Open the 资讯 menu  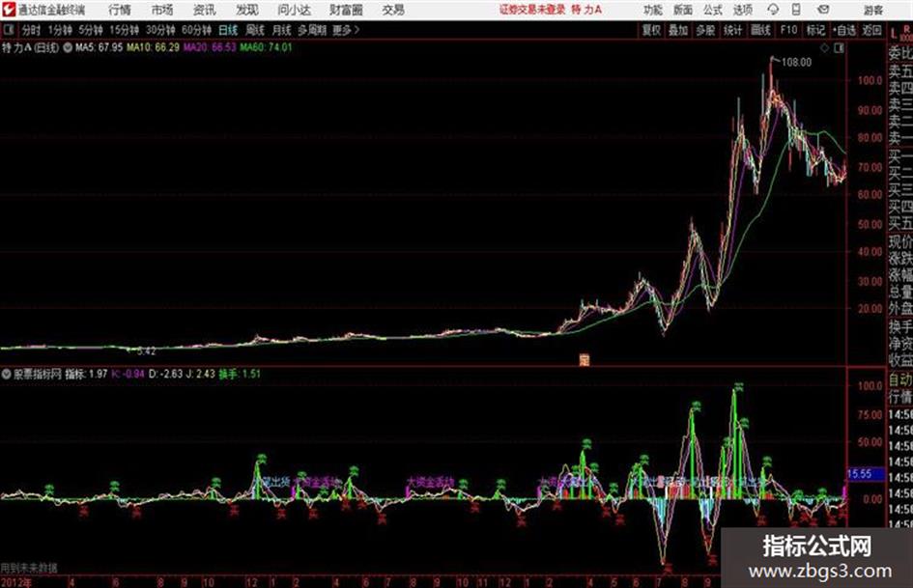tap(205, 10)
